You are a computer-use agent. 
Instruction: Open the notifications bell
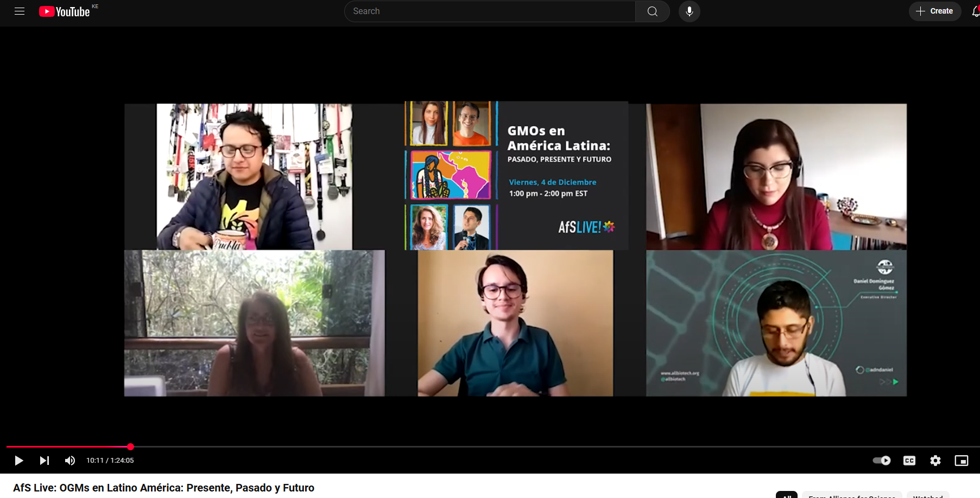click(976, 11)
